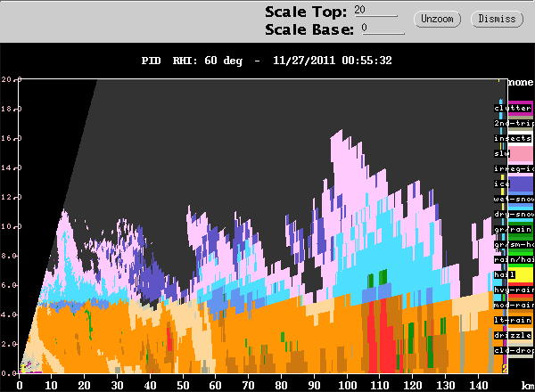This screenshot has width=535, height=392.
Task: Click the '10.0' height axis label
Action: (x=11, y=226)
